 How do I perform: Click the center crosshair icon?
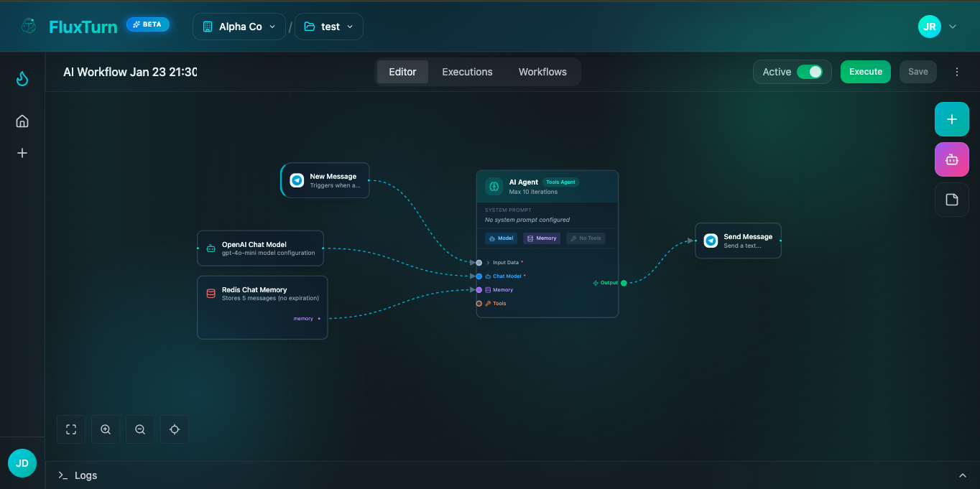tap(175, 429)
